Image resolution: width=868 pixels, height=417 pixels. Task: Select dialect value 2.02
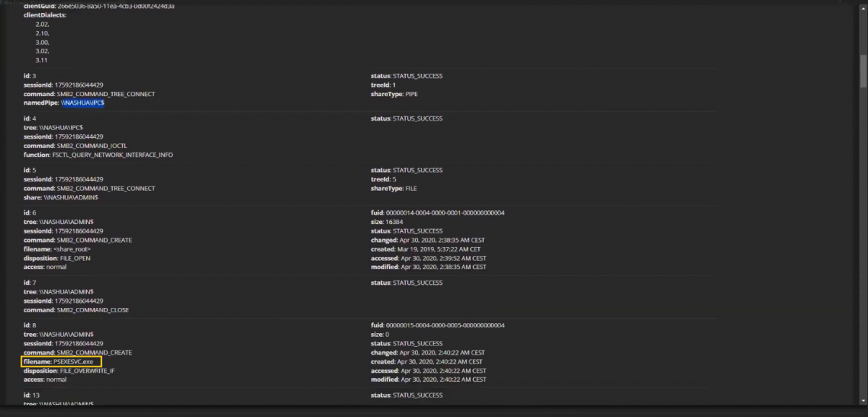42,24
